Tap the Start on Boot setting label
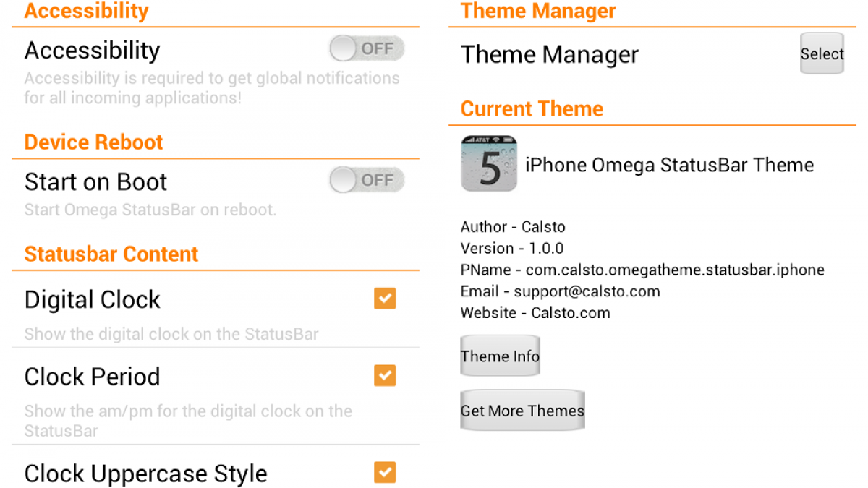 pyautogui.click(x=96, y=182)
